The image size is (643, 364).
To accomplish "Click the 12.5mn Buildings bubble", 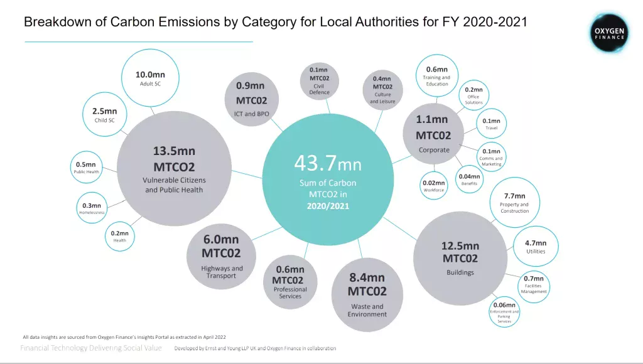I will (x=460, y=258).
